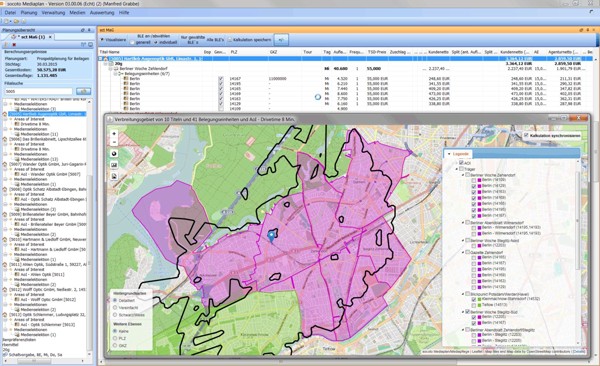The width and height of the screenshot is (600, 366).
Task: Enable Kalkulation synchronisieren checkbox
Action: pyautogui.click(x=526, y=136)
